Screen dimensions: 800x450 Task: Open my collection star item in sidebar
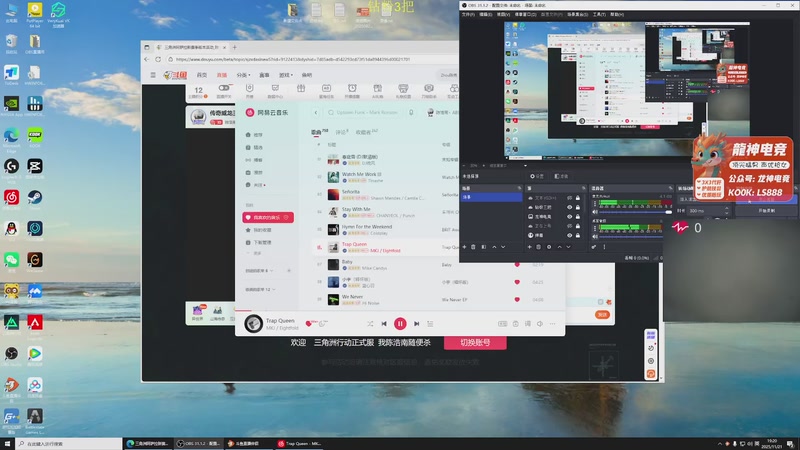point(259,230)
